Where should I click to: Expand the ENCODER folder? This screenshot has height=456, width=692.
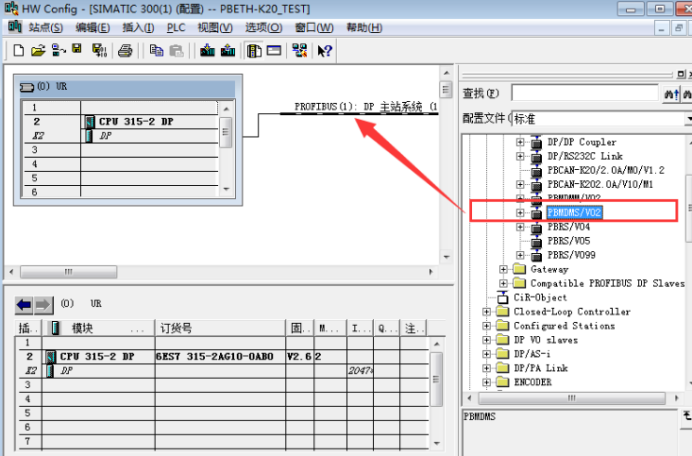[x=486, y=382]
